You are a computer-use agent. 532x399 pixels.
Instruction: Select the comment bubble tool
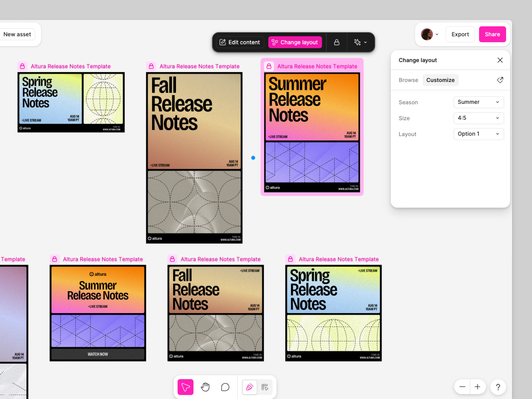tap(225, 387)
